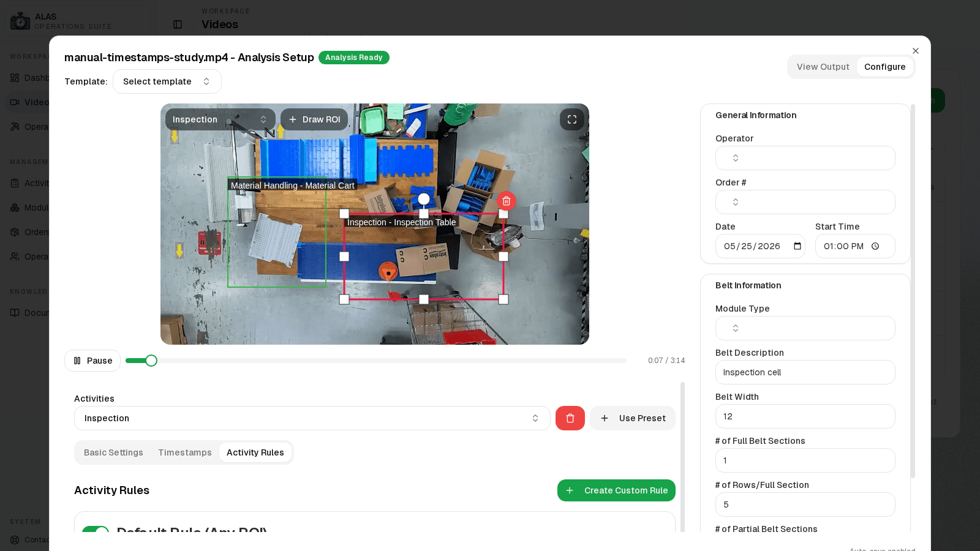Select the Inspection - Inspection Table ROI label
Viewport: 980px width, 551px height.
point(402,222)
